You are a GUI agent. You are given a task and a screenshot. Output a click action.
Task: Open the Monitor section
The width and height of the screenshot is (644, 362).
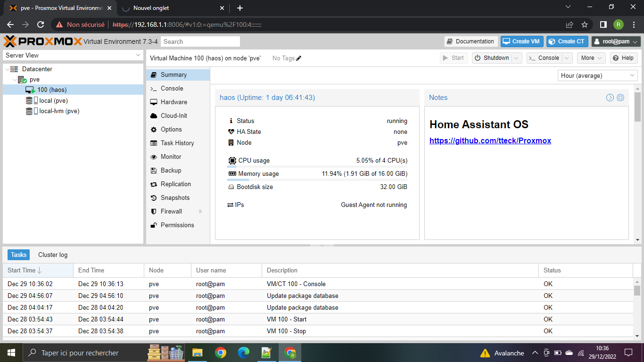point(178,156)
